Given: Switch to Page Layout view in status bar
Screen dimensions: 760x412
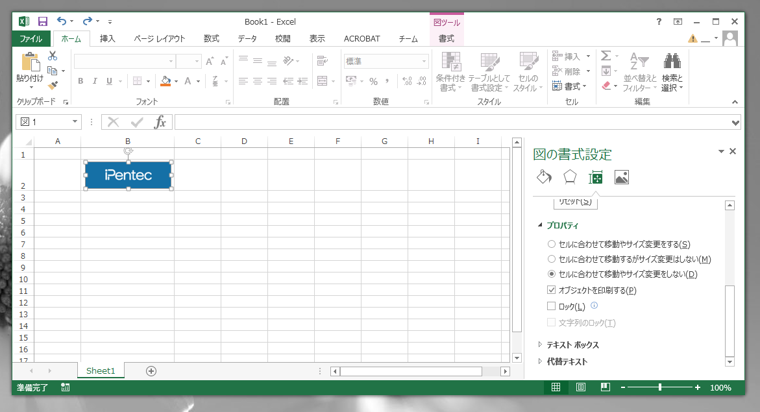Looking at the screenshot, I should [x=581, y=387].
